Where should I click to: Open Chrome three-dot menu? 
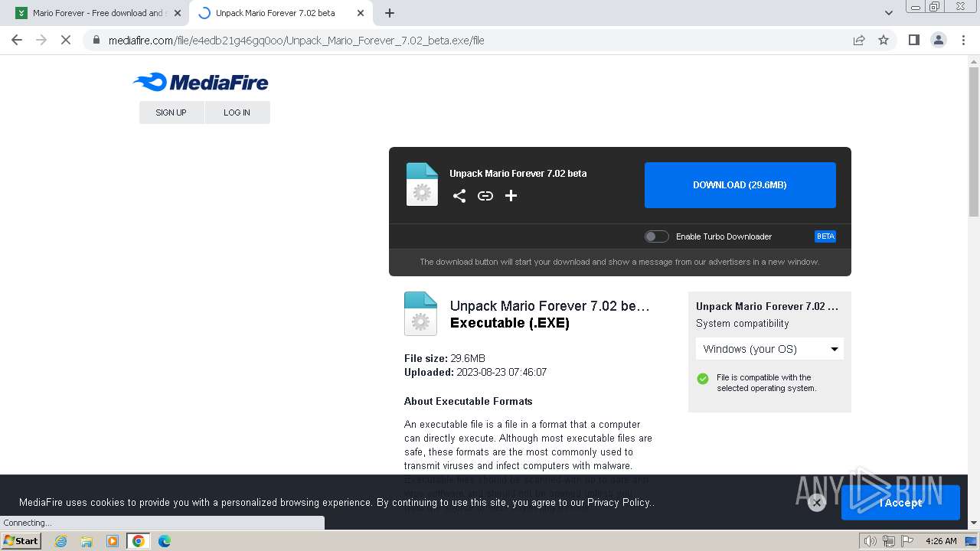point(964,40)
